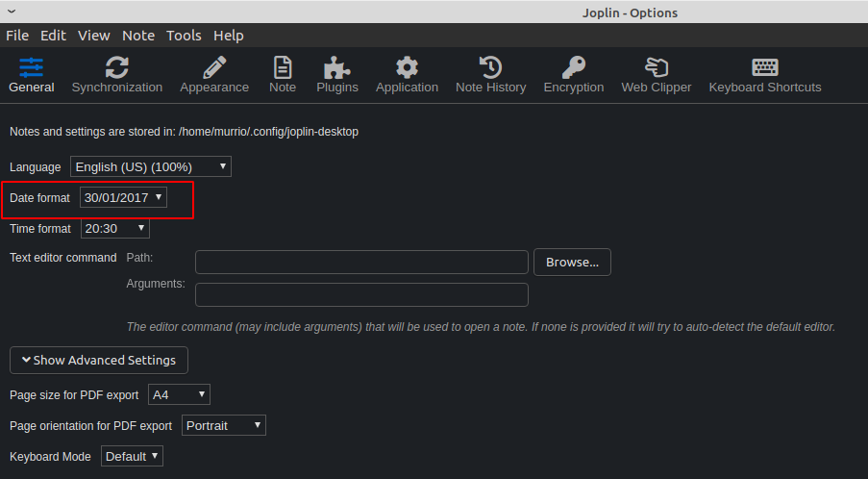Image resolution: width=868 pixels, height=479 pixels.
Task: Open the Plugins puzzle piece icon
Action: pyautogui.click(x=336, y=67)
